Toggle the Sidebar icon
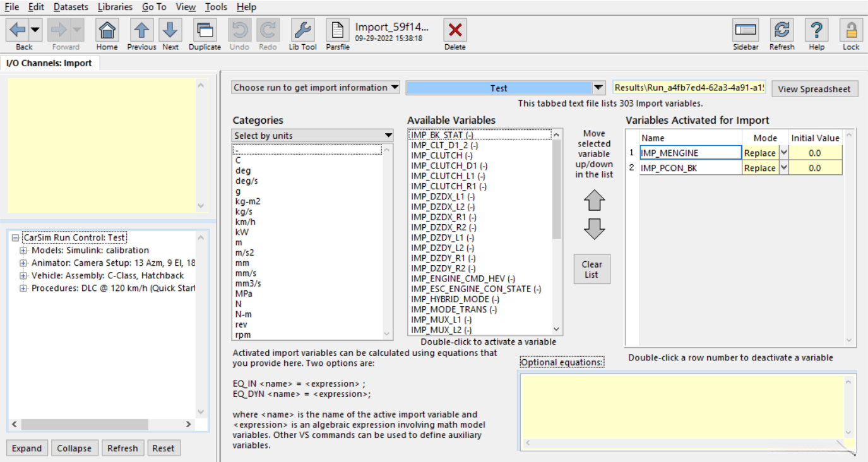868x462 pixels. pyautogui.click(x=746, y=30)
